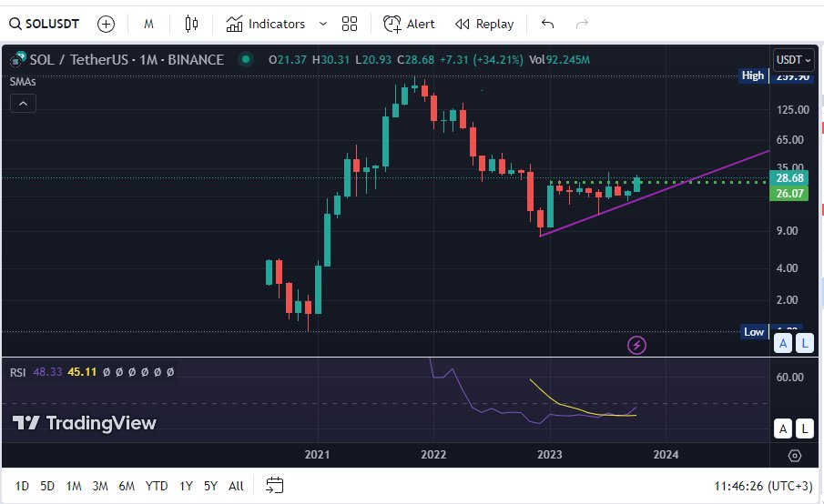Click the purple lightning event marker
Screen dimensions: 824x504
tap(636, 345)
